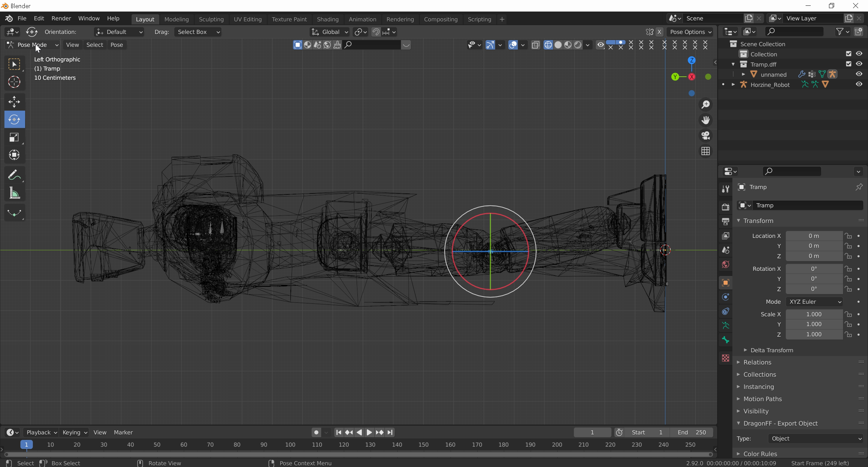Switch to orthographic/perspective grid icon

tap(706, 151)
